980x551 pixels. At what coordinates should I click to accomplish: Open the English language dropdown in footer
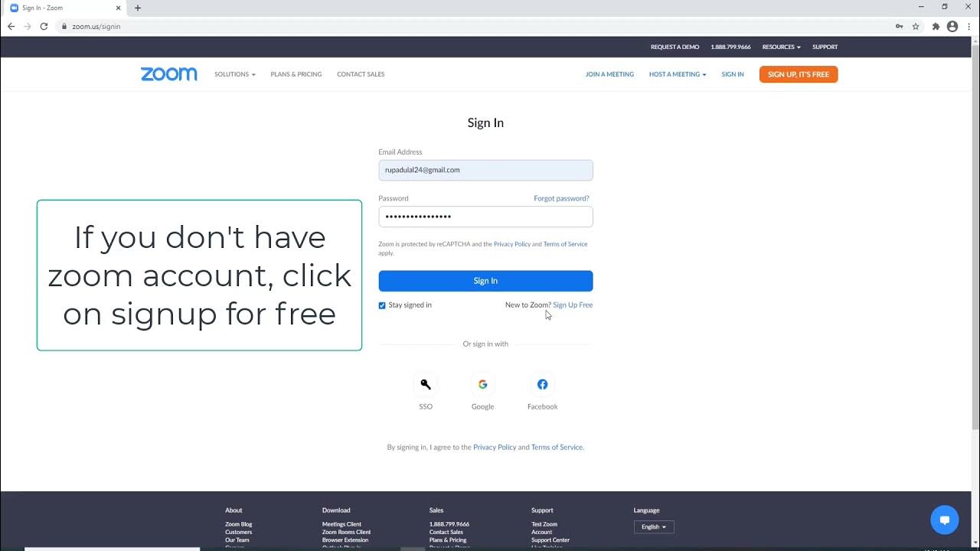click(654, 527)
